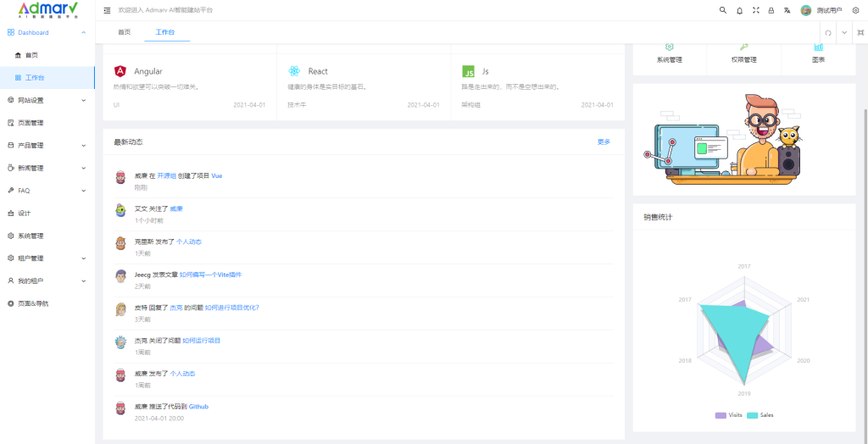Switch to the 首页 tab

pyautogui.click(x=124, y=32)
